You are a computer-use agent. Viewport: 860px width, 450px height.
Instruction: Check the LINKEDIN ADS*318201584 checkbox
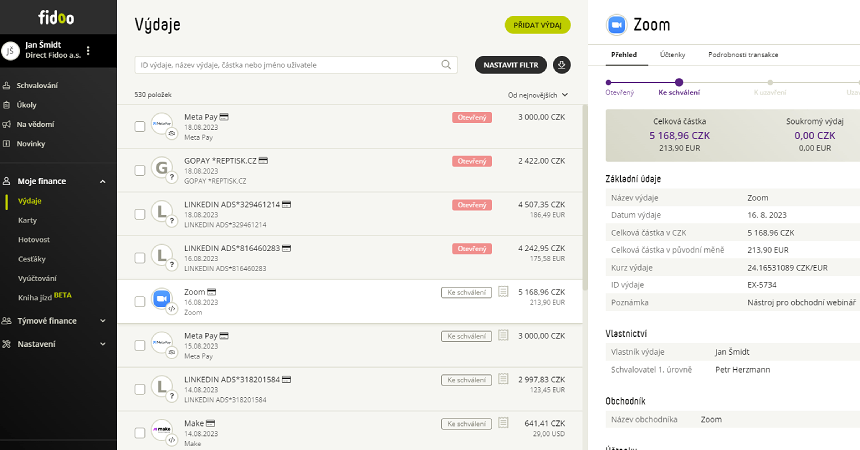[x=140, y=390]
